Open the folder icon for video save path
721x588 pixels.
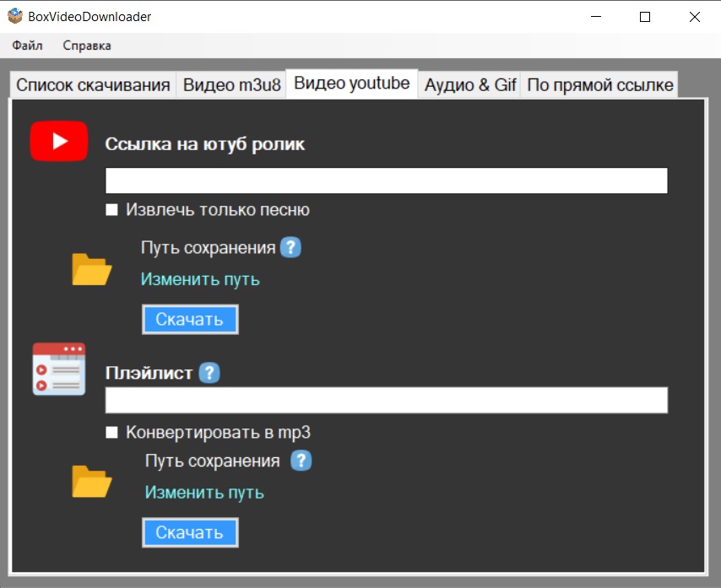(x=89, y=270)
